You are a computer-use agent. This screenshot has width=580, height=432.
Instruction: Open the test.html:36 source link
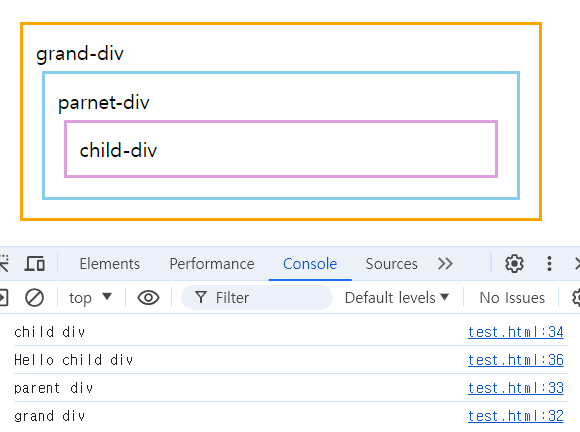tap(516, 360)
